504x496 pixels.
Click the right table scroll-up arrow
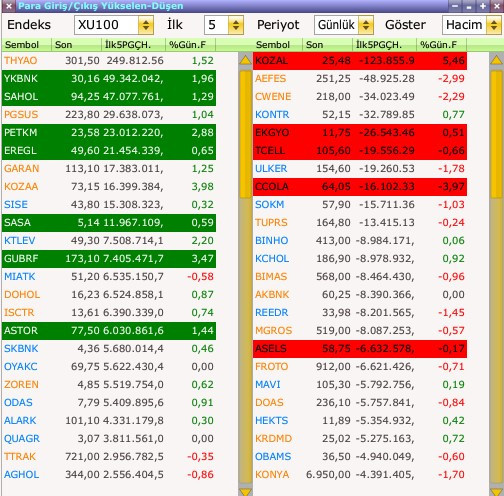(496, 60)
